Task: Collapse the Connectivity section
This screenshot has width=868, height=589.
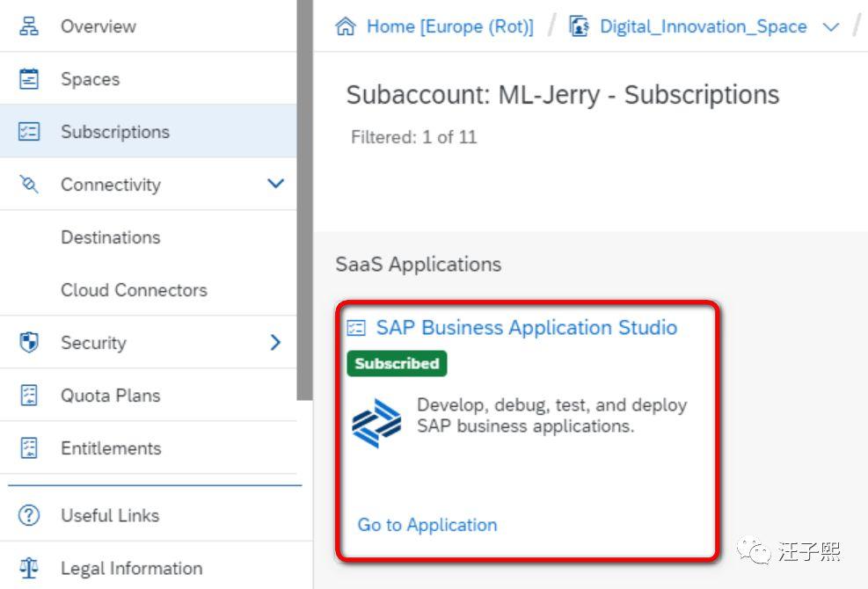Action: [274, 185]
